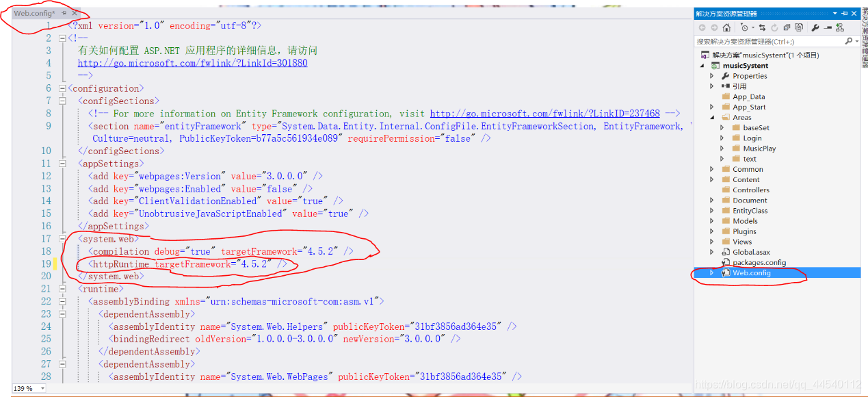Image resolution: width=868 pixels, height=397 pixels.
Task: Open the fwlink LinkID=237468 Entity Framework link
Action: [x=545, y=114]
